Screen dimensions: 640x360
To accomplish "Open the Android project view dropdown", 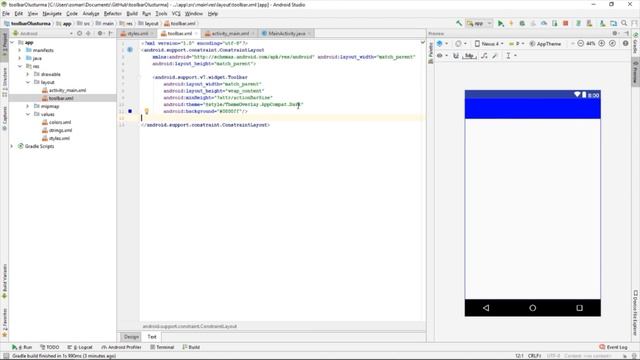I will click(x=43, y=33).
